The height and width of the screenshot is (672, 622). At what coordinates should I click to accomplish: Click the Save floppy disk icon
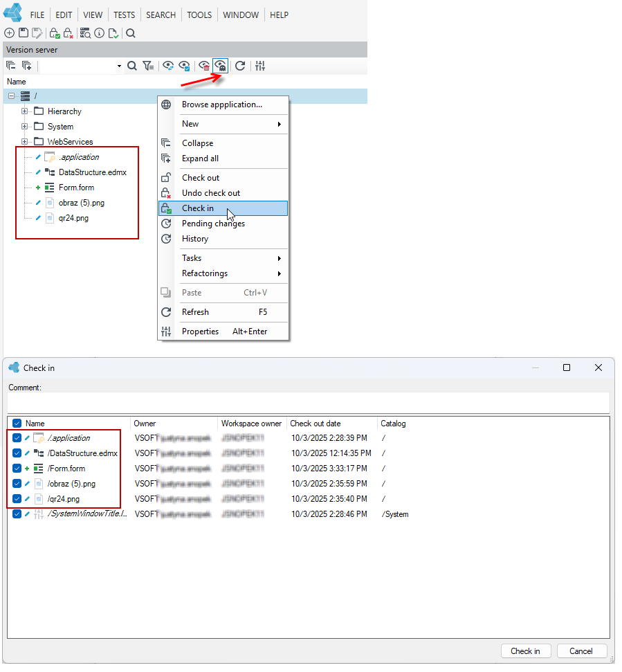click(24, 33)
